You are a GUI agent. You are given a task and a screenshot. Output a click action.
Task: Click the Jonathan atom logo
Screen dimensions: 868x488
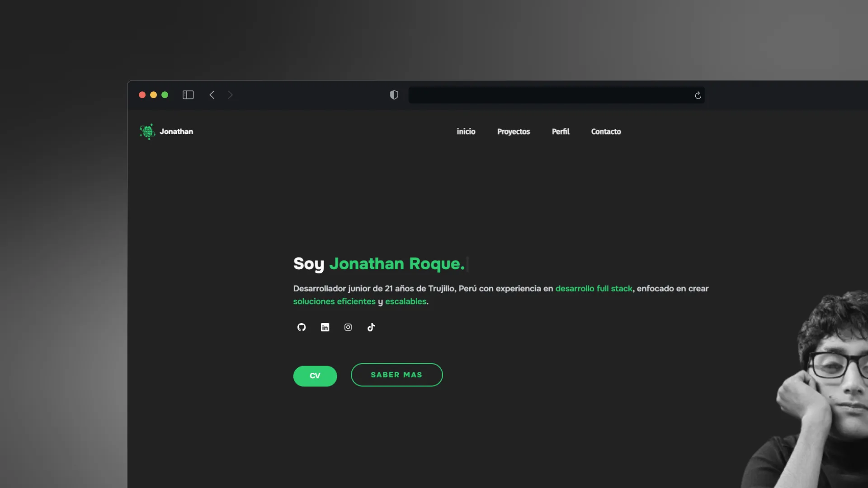[x=147, y=131]
